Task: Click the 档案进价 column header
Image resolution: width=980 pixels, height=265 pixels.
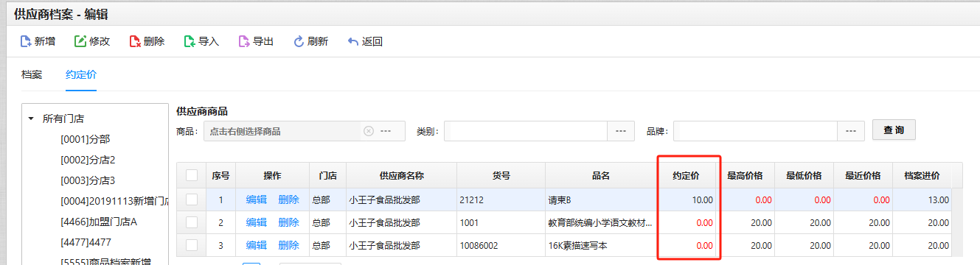Action: point(922,176)
